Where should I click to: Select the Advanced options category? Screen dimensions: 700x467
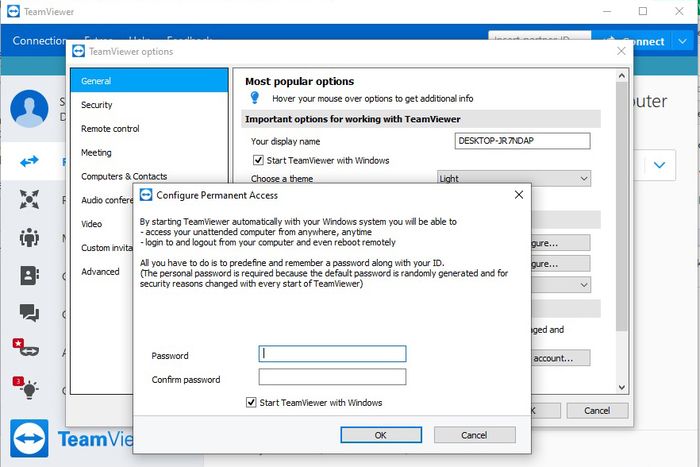click(x=102, y=271)
